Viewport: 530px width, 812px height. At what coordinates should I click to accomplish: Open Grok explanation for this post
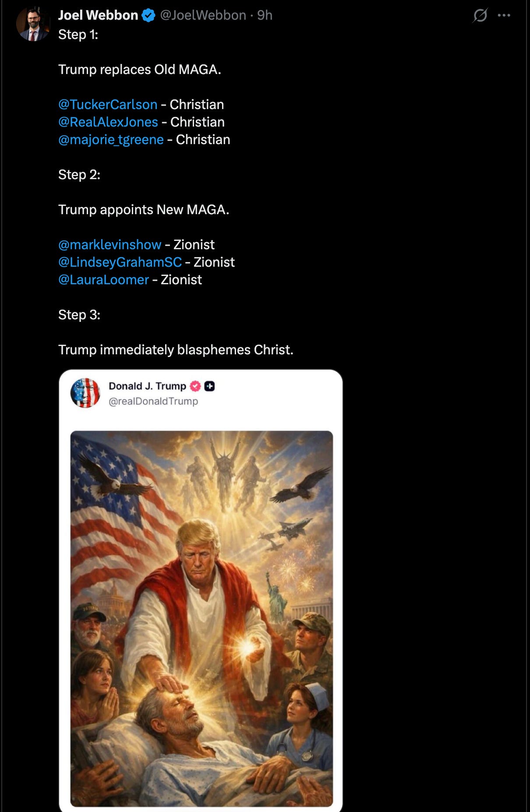(480, 15)
